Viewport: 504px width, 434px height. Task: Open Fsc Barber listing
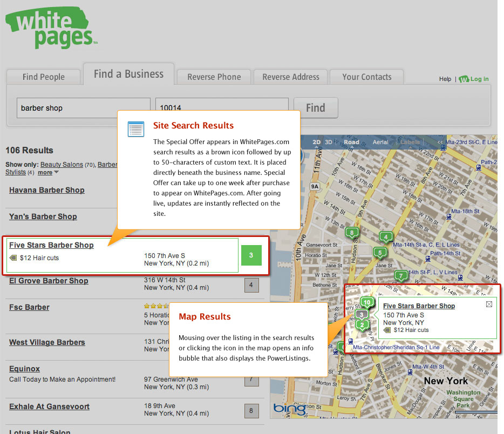29,307
